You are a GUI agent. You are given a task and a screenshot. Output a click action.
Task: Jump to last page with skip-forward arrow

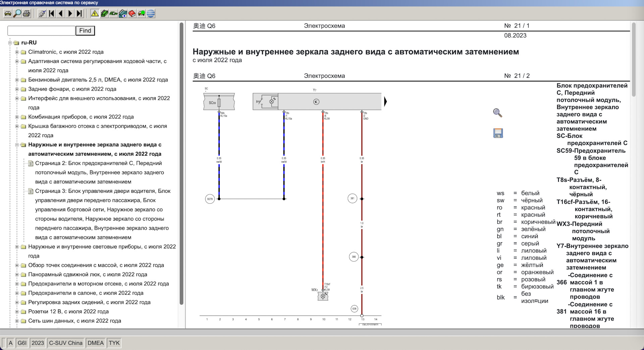(79, 14)
